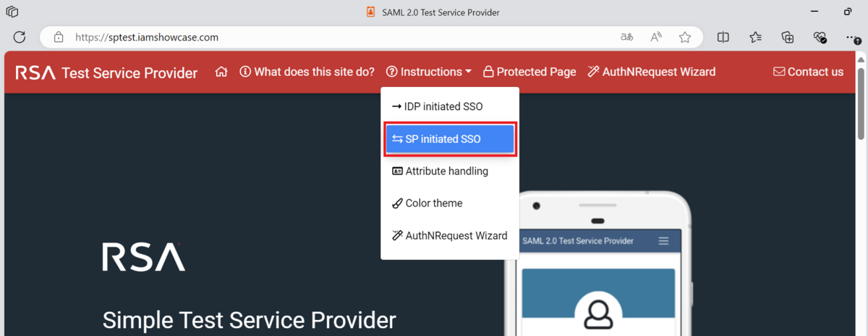
Task: Open the browser settings ellipsis menu
Action: point(852,37)
